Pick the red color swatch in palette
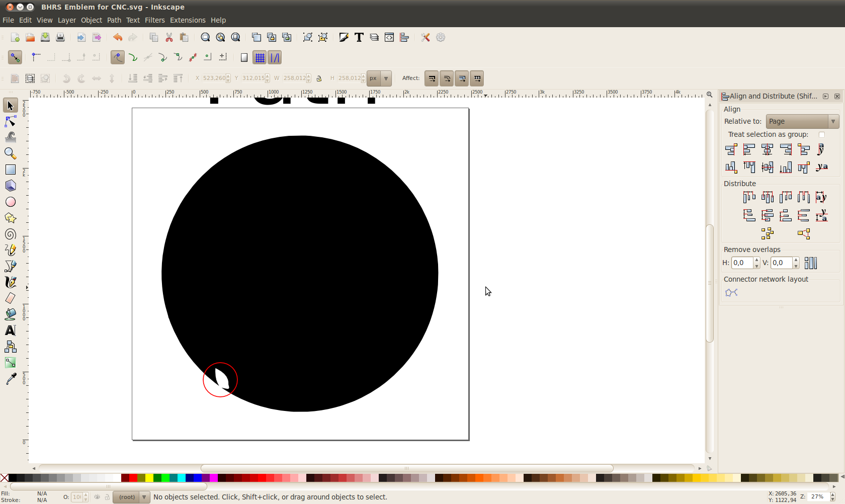845x504 pixels. point(133,478)
